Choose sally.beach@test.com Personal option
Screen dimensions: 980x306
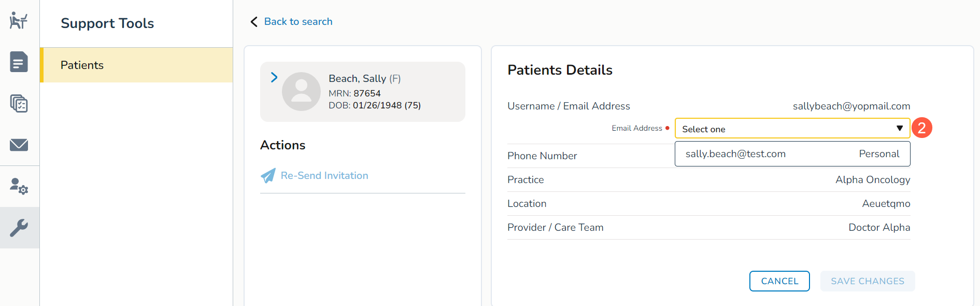(x=792, y=154)
